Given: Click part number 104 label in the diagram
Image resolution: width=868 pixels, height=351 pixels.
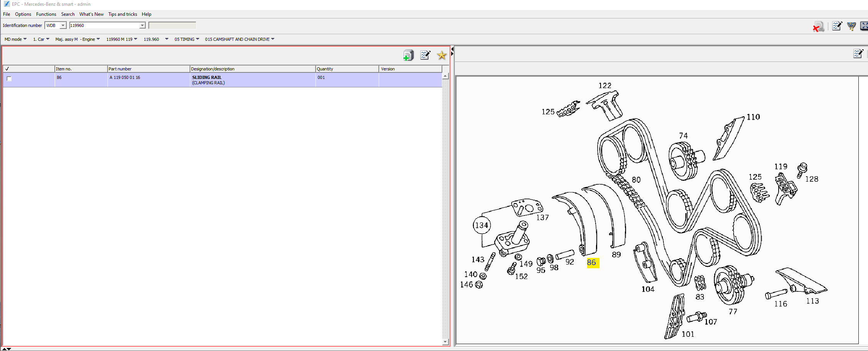Looking at the screenshot, I should (648, 289).
